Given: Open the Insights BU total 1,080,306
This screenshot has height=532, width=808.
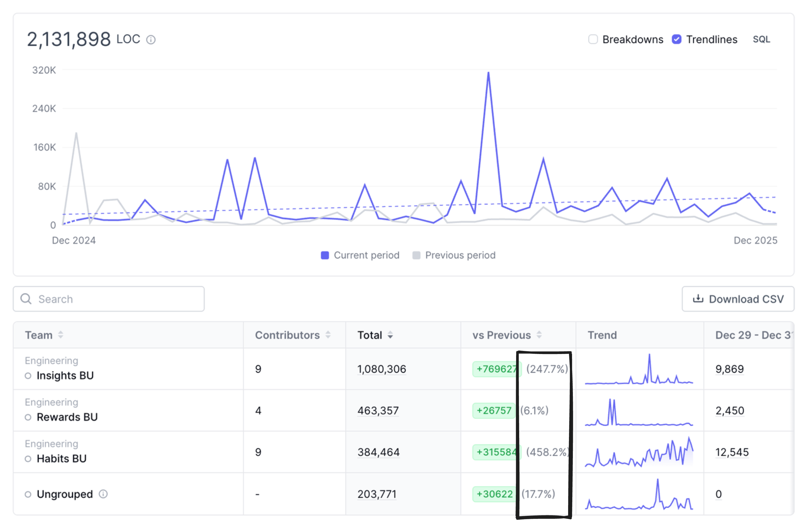Looking at the screenshot, I should pyautogui.click(x=381, y=369).
